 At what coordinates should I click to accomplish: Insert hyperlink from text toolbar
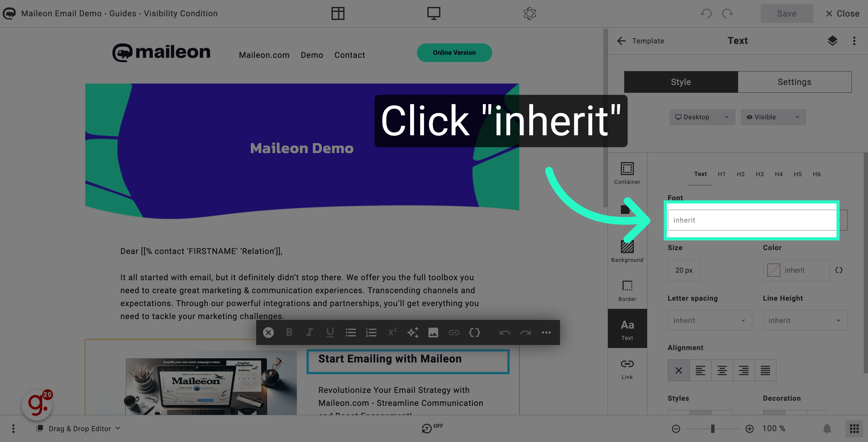(454, 333)
